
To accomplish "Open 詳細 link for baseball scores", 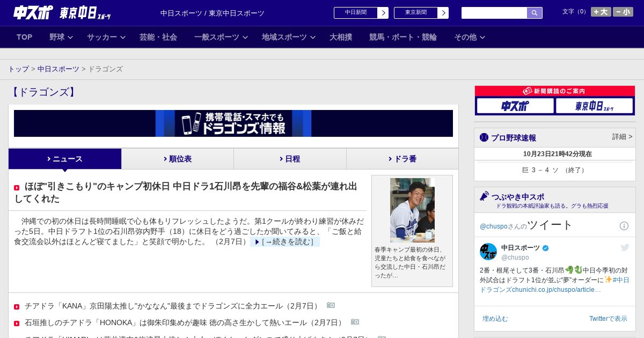I will coord(623,137).
